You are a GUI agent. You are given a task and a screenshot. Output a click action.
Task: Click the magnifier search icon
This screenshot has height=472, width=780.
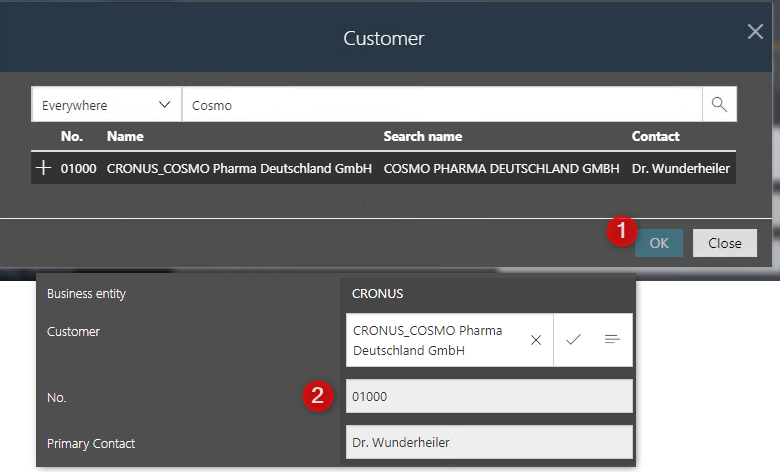(x=719, y=104)
